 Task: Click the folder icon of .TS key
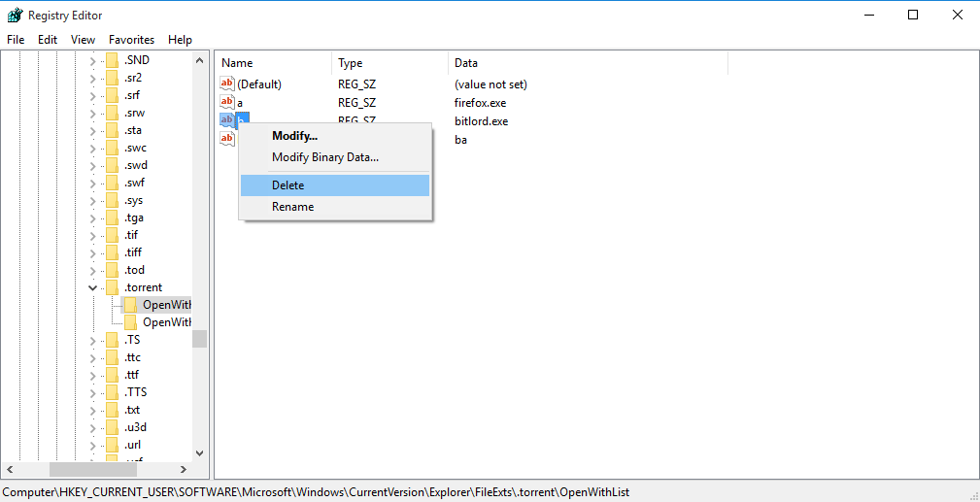(112, 340)
